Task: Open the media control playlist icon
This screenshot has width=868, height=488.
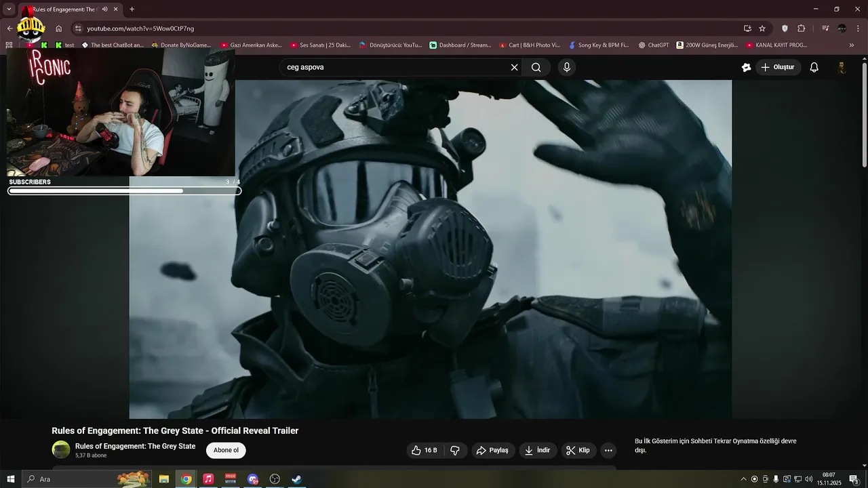Action: pyautogui.click(x=825, y=28)
